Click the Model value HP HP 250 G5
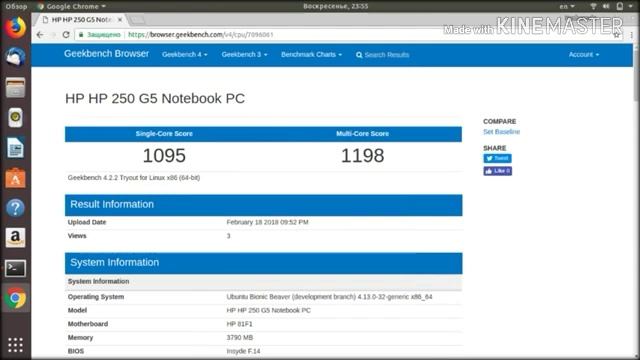Image resolution: width=640 pixels, height=360 pixels. (x=269, y=310)
